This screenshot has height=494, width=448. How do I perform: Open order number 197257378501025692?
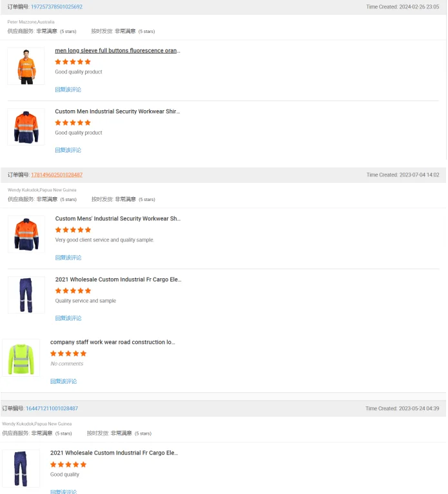pos(57,7)
